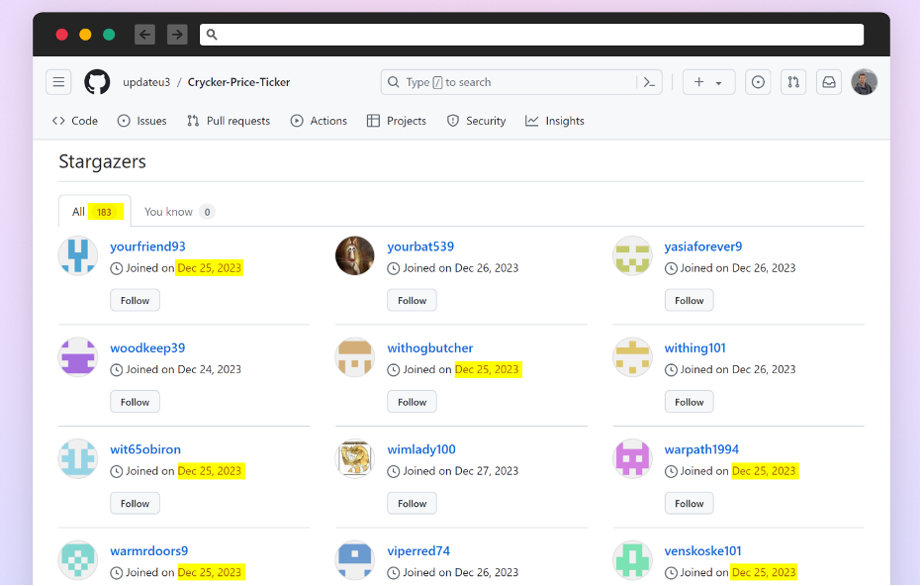Open woodkeep39 profile link
The height and width of the screenshot is (586, 924).
click(x=147, y=347)
